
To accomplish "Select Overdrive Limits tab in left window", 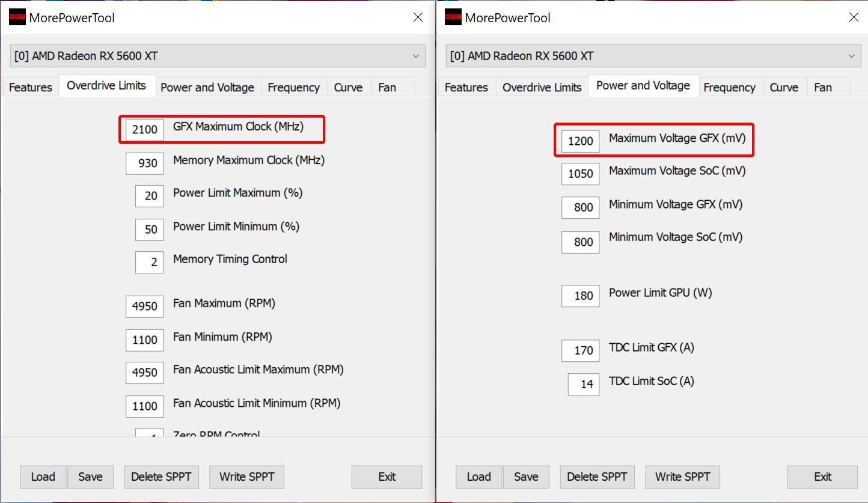I will [107, 85].
